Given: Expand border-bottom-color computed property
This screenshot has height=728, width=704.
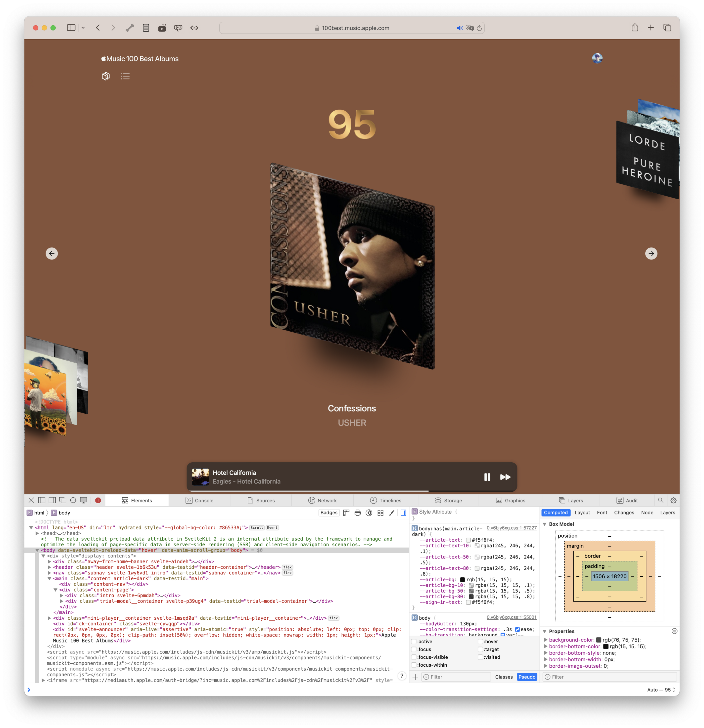Looking at the screenshot, I should (546, 646).
